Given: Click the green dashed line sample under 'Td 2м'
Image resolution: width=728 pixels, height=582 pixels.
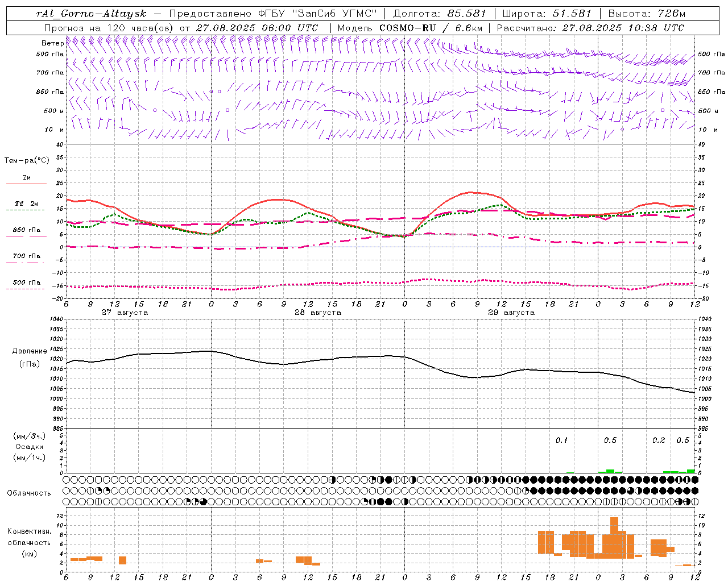Looking at the screenshot, I should 25,210.
